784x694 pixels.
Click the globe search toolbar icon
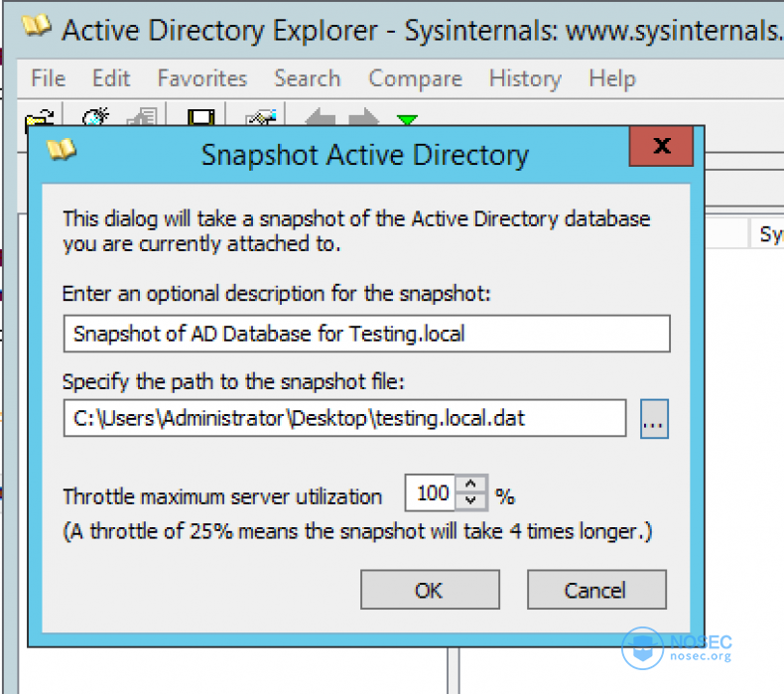coord(95,116)
